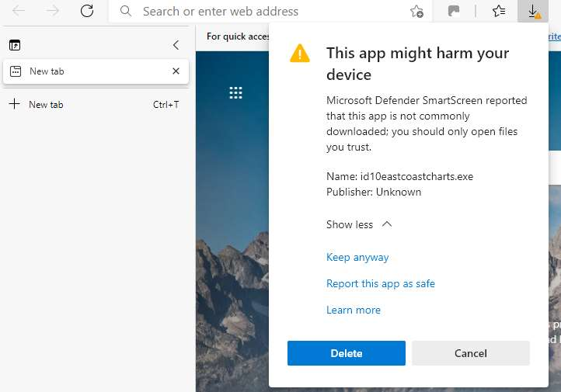This screenshot has width=561, height=392.
Task: Click the 'This app might harm your device' heading
Action: coord(417,64)
